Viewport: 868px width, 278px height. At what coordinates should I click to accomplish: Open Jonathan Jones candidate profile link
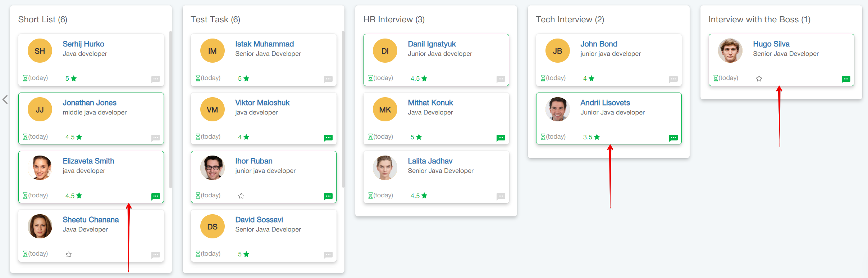click(89, 103)
